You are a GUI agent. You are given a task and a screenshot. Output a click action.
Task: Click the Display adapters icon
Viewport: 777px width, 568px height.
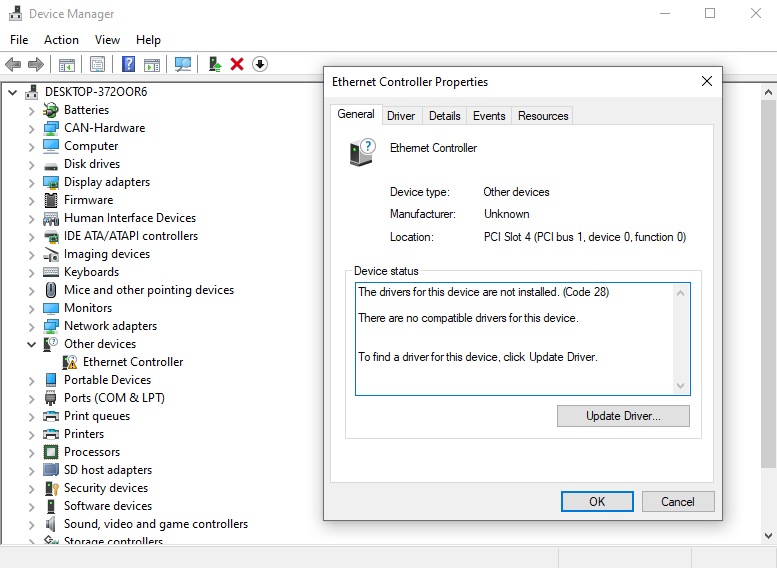click(x=51, y=182)
